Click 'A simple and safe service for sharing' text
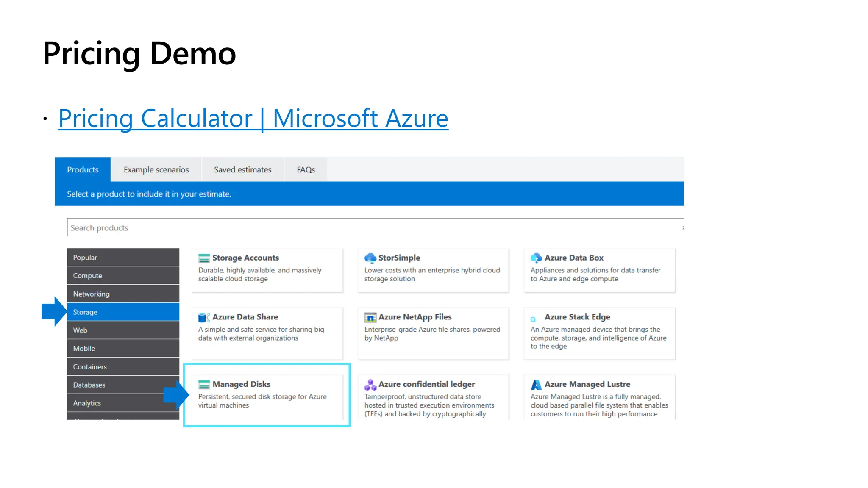The height and width of the screenshot is (488, 868). point(261,333)
